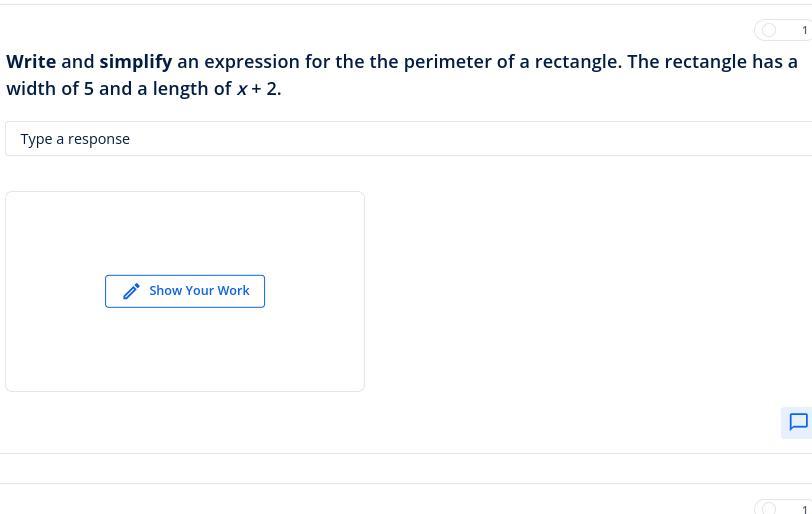Click the top question's point value 1
Image resolution: width=812 pixels, height=514 pixels.
(x=805, y=31)
